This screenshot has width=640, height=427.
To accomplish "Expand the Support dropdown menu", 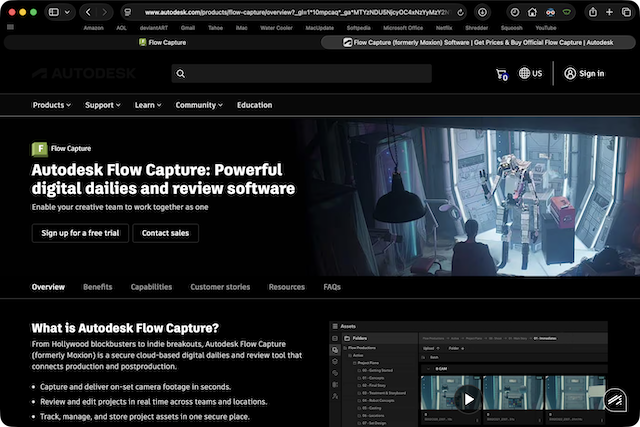I will click(x=104, y=105).
